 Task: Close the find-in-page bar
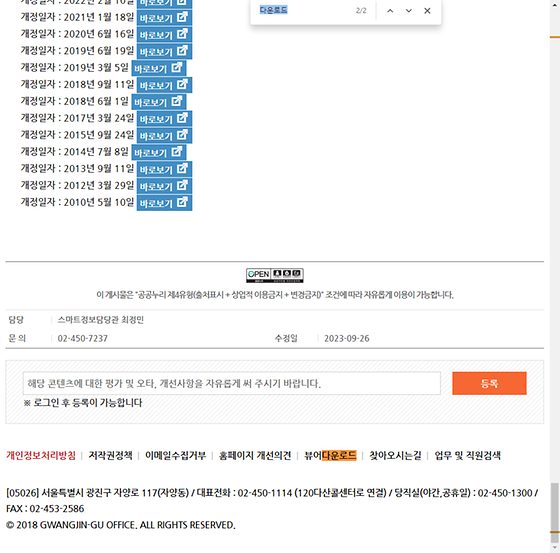click(x=427, y=11)
